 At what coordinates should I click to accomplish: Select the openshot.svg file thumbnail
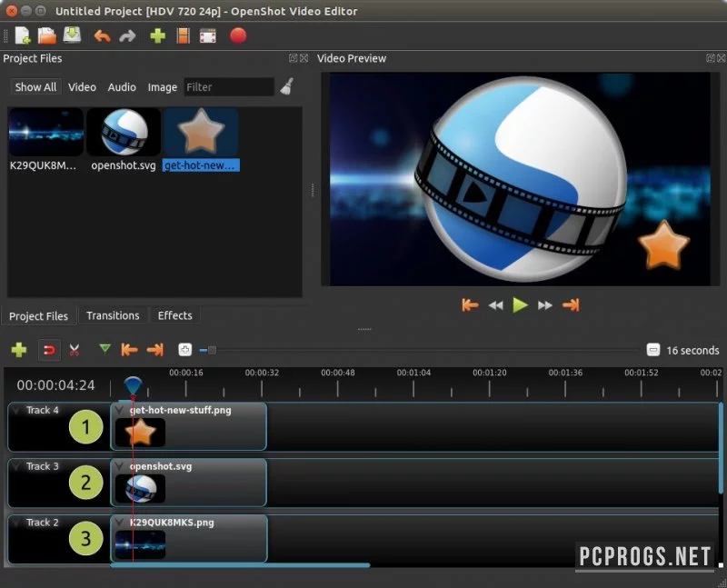tap(124, 132)
